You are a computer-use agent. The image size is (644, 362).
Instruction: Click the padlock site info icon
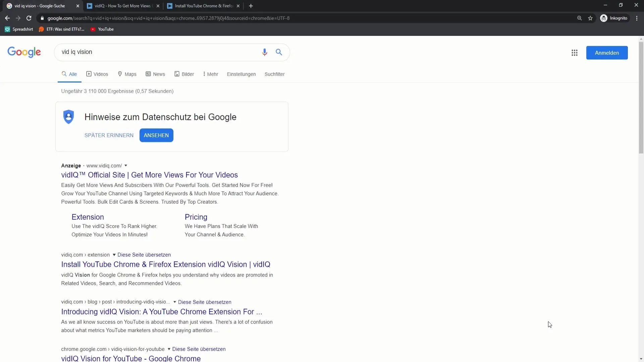click(42, 18)
